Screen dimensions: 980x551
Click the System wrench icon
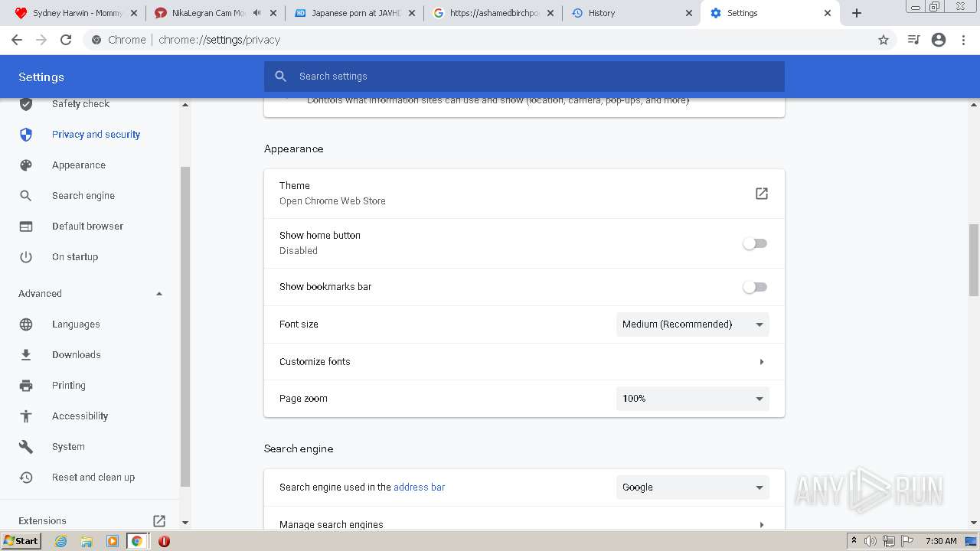(26, 447)
